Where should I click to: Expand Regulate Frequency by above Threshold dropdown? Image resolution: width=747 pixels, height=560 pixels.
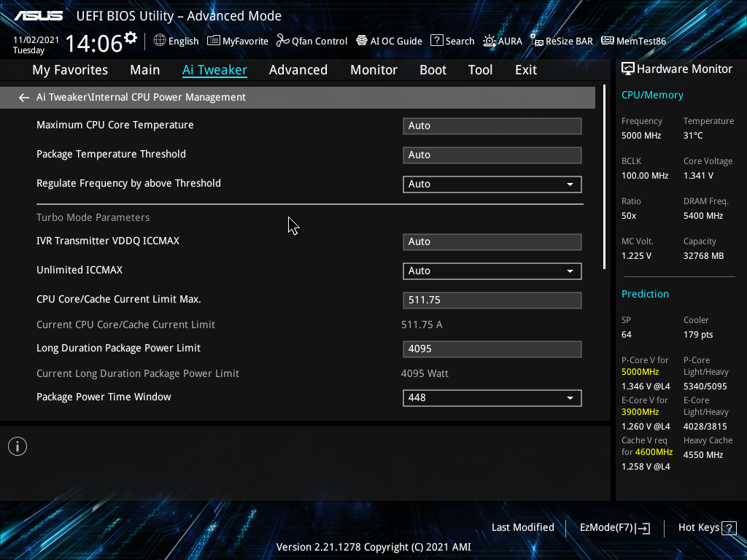tap(492, 184)
